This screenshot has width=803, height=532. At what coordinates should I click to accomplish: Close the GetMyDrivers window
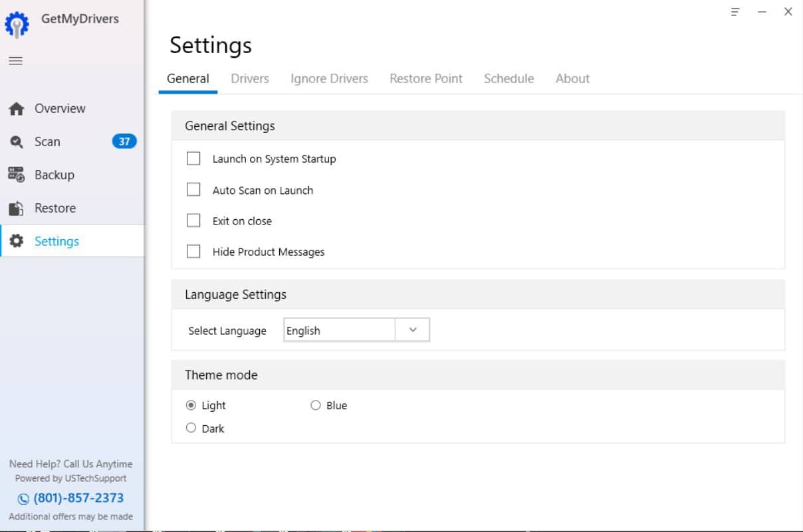point(788,12)
